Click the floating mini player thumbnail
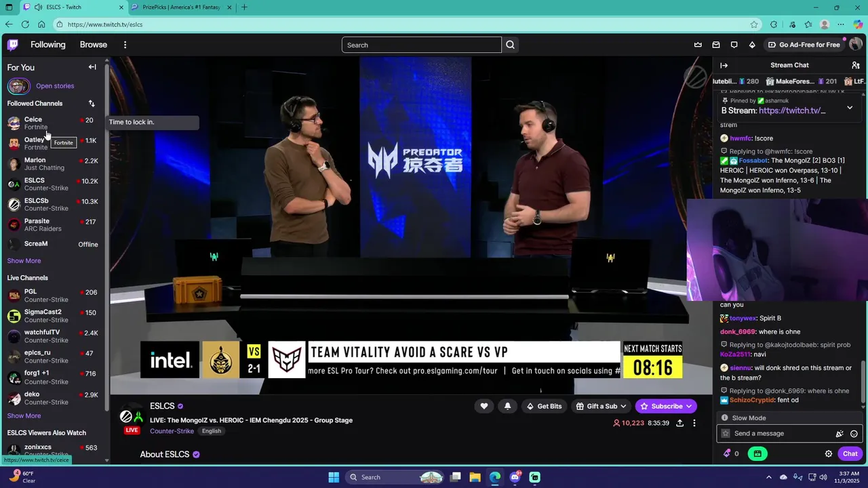Image resolution: width=868 pixels, height=488 pixels. 777,249
